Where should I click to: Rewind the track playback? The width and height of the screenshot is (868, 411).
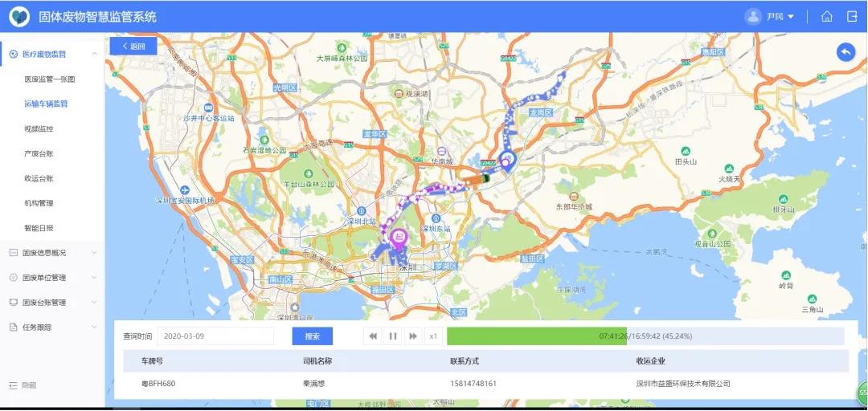pos(373,336)
